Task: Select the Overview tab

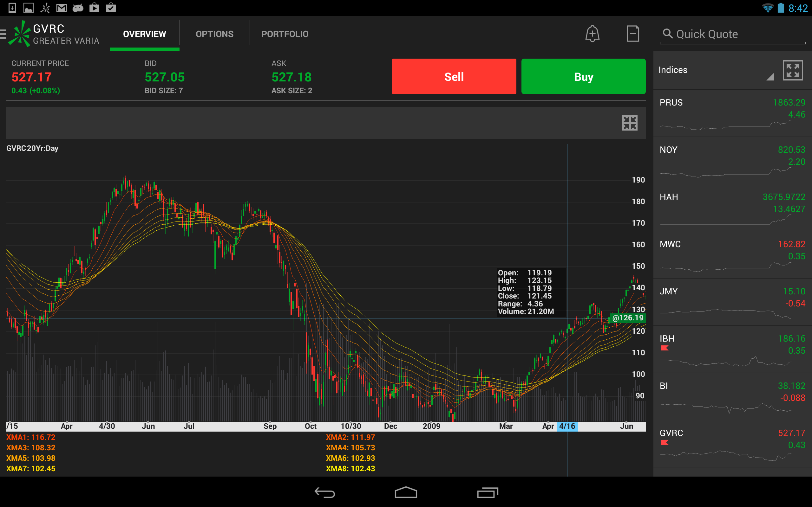Action: [x=144, y=34]
